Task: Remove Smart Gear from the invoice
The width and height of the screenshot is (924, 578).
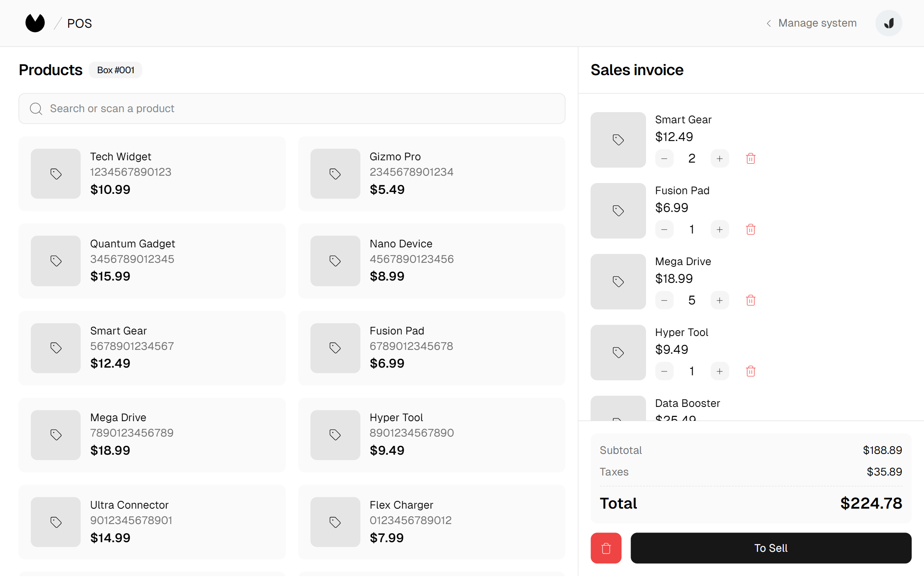Action: [751, 158]
